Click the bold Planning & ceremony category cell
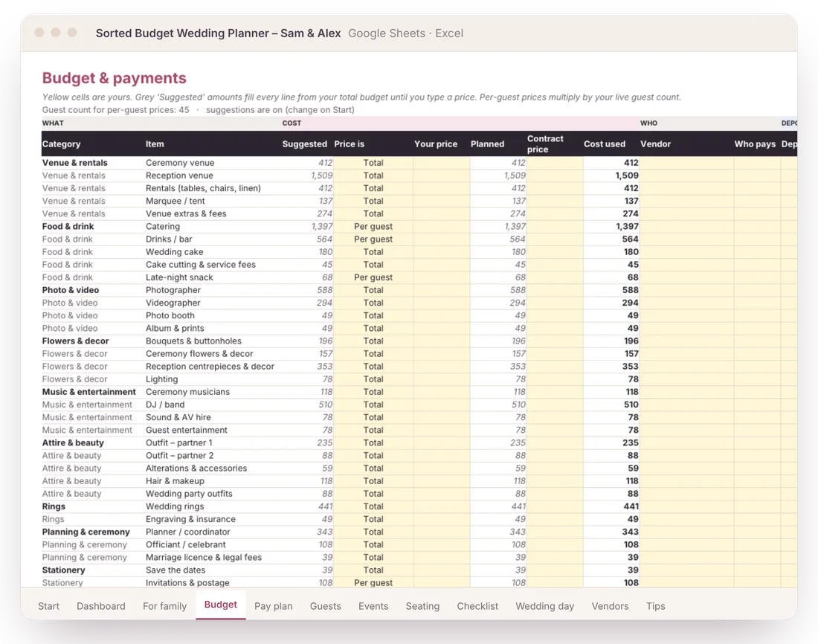 (86, 532)
